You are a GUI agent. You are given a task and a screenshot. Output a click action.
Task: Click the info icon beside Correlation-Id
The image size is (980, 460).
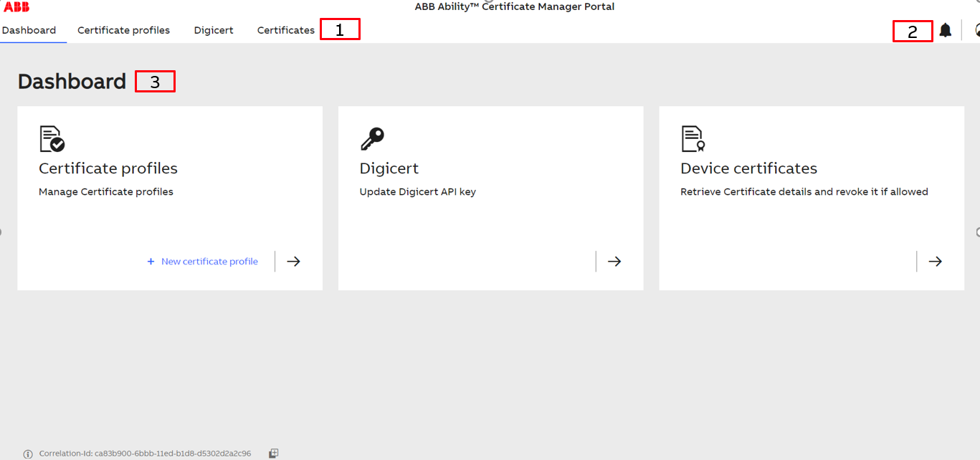pos(28,454)
